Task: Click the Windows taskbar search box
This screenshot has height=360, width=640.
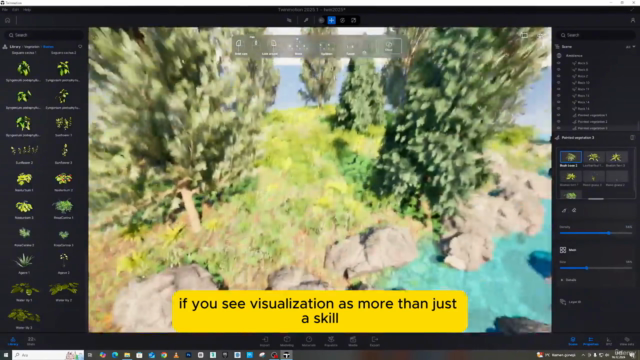Action: pyautogui.click(x=48, y=355)
